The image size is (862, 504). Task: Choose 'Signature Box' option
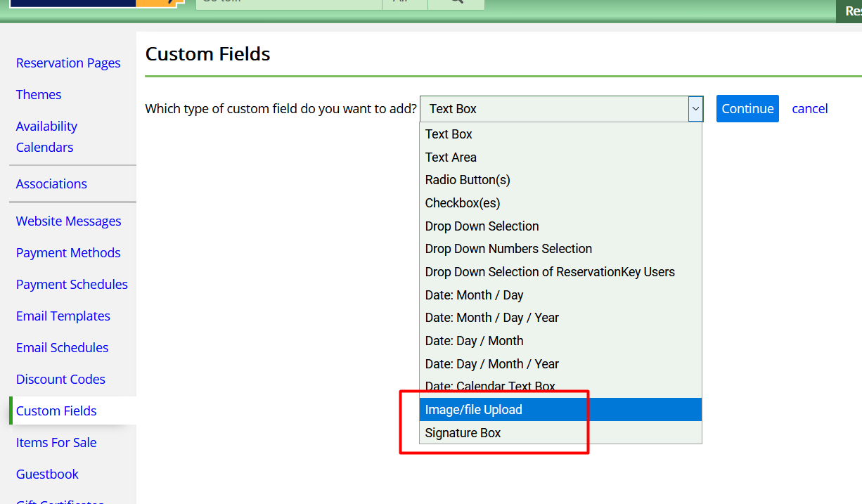click(x=463, y=433)
